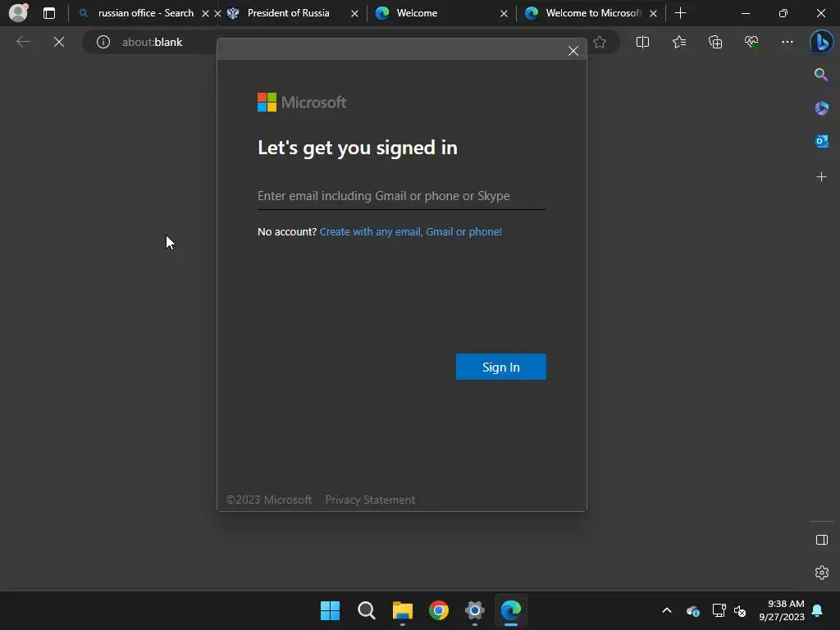Close the russian office Search tab

pyautogui.click(x=205, y=13)
